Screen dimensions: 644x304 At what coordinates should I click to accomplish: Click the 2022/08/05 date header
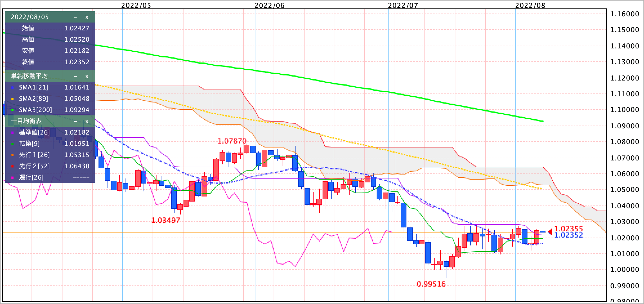[x=30, y=17]
